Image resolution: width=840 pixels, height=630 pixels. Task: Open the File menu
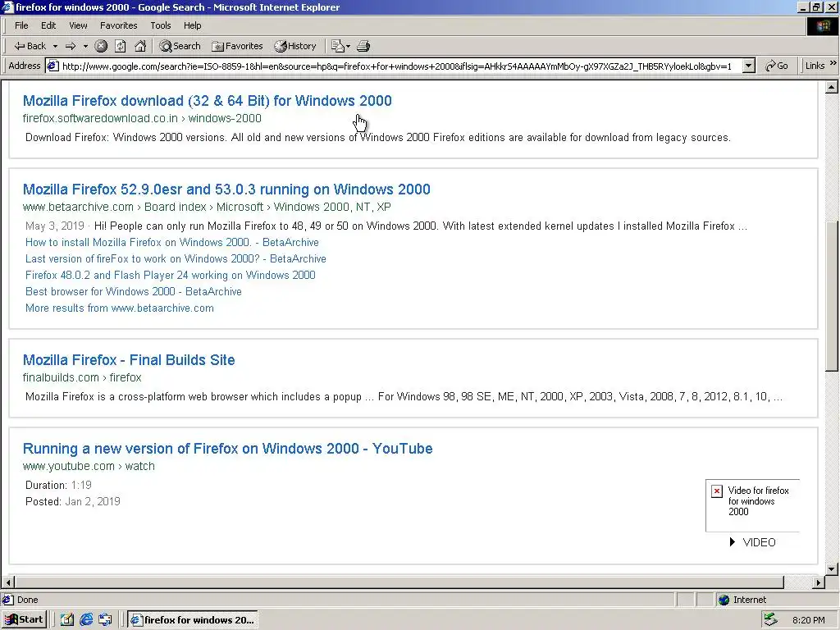[21, 25]
